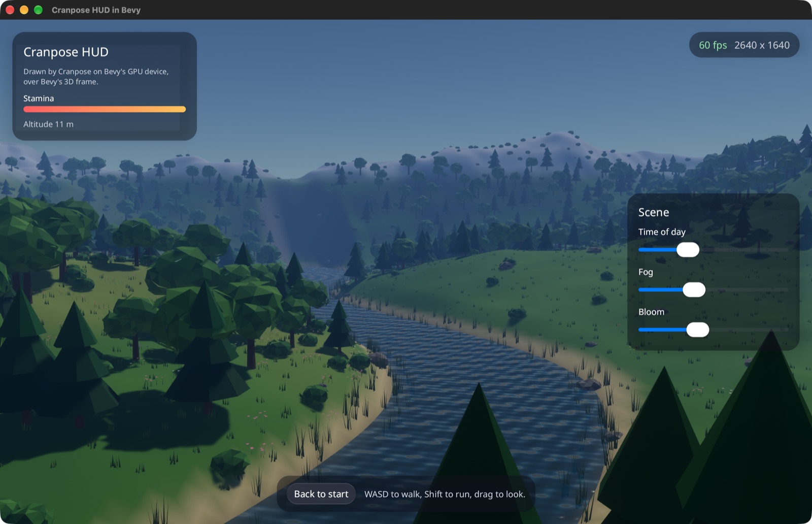Click the Cranpose HUD heading
The height and width of the screenshot is (524, 812).
(x=66, y=52)
